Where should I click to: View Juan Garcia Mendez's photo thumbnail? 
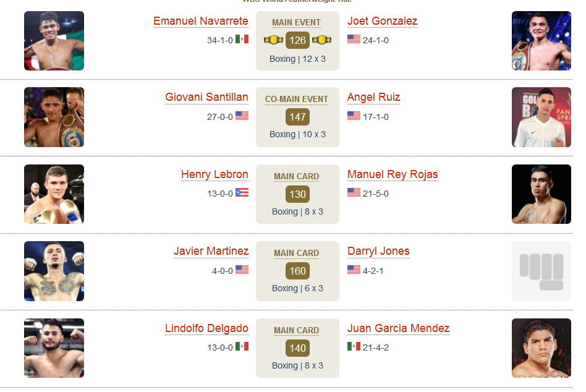[x=541, y=348]
